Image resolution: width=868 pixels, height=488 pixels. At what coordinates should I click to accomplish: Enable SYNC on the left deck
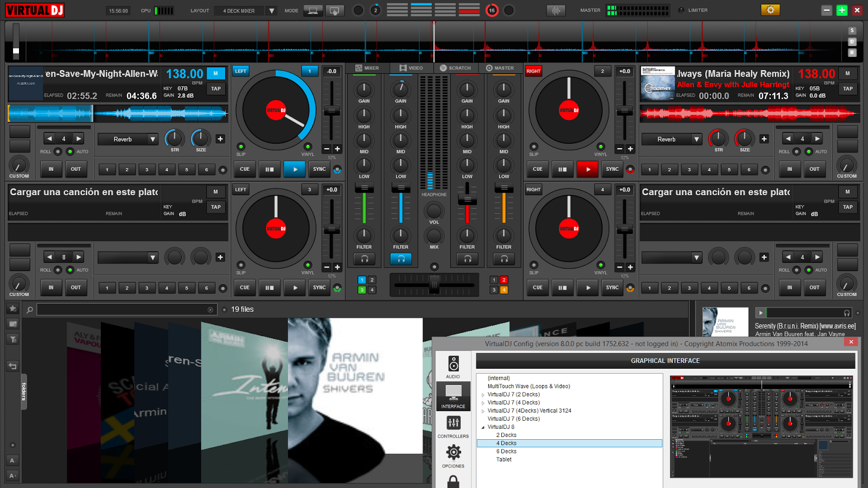coord(319,169)
